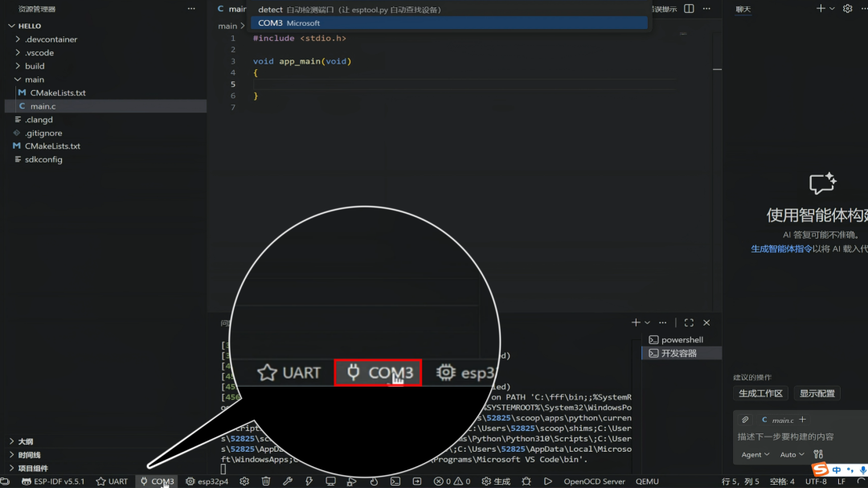Toggle Sogou Chinese input mode indicator
Image resolution: width=868 pixels, height=488 pixels.
pyautogui.click(x=837, y=470)
